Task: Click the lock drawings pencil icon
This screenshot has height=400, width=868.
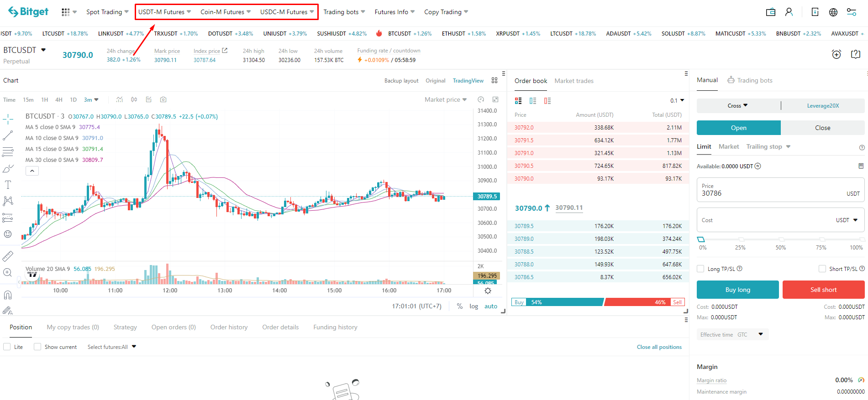Action: [8, 311]
